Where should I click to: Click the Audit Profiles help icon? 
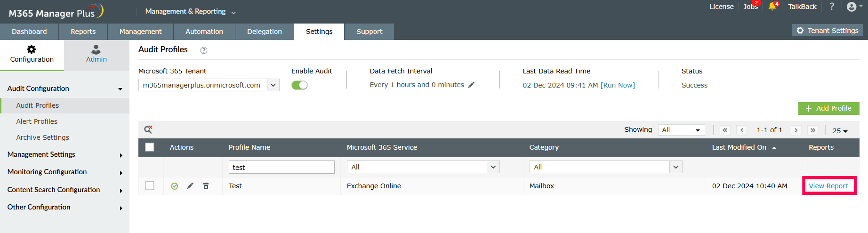(204, 50)
